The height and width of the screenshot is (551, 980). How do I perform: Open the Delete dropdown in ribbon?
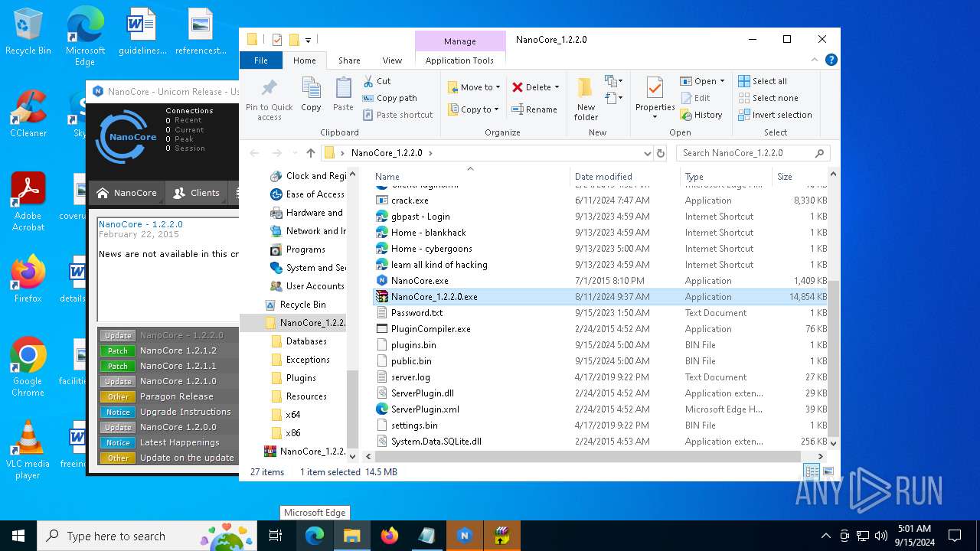point(536,87)
